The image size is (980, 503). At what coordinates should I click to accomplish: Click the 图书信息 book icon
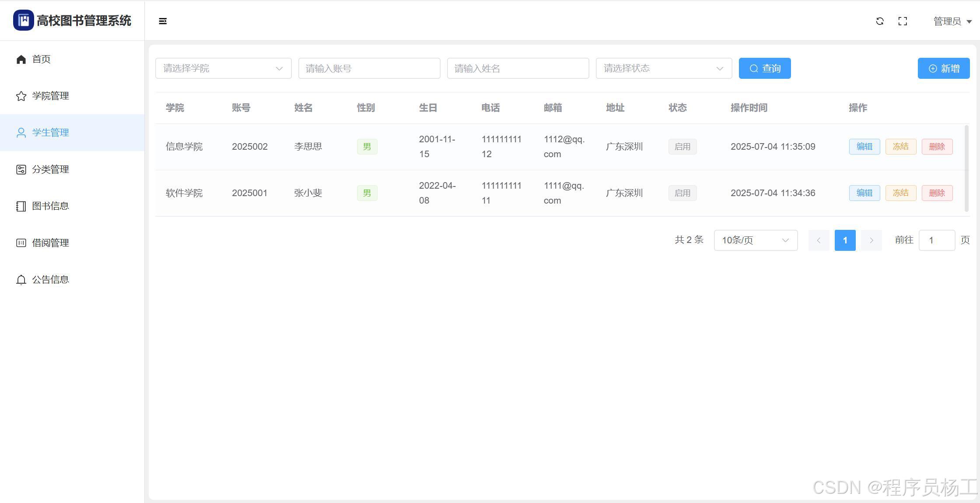[x=21, y=206]
